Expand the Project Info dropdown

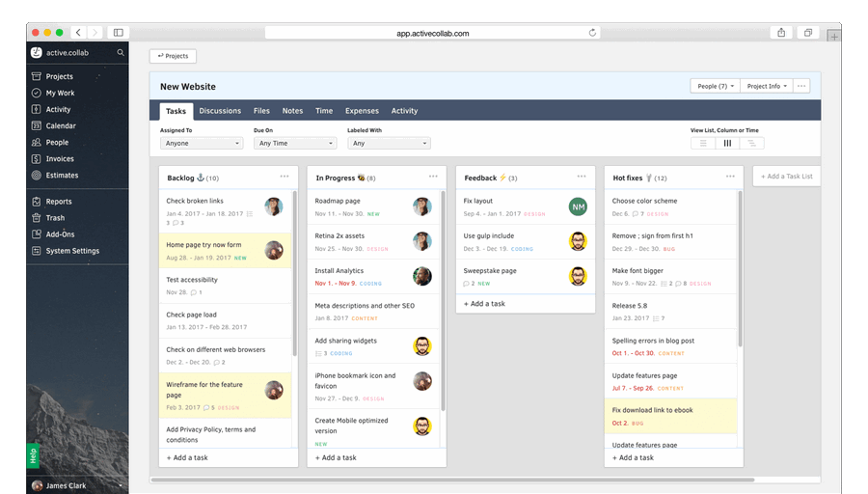[767, 86]
